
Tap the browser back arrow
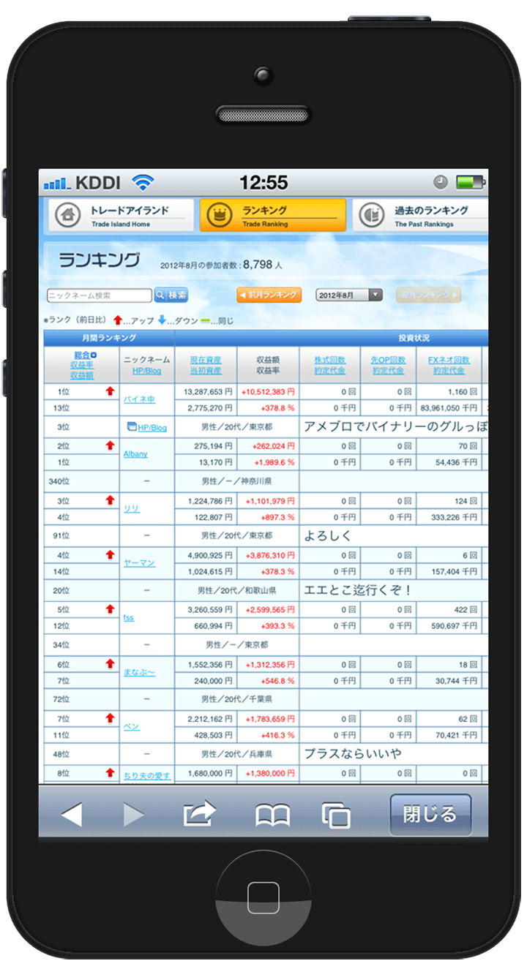[71, 814]
